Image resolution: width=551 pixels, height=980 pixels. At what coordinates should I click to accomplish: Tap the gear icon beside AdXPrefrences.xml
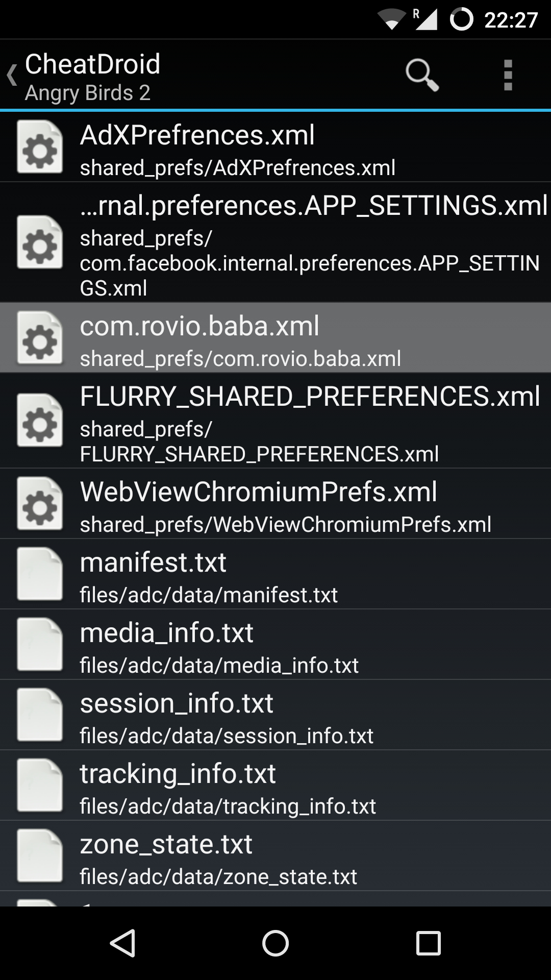pyautogui.click(x=40, y=147)
